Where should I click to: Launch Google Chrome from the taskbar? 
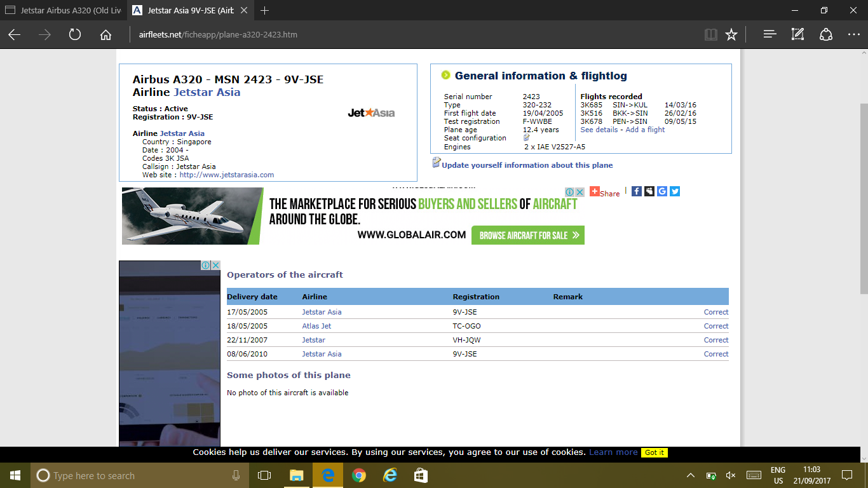[x=359, y=475]
